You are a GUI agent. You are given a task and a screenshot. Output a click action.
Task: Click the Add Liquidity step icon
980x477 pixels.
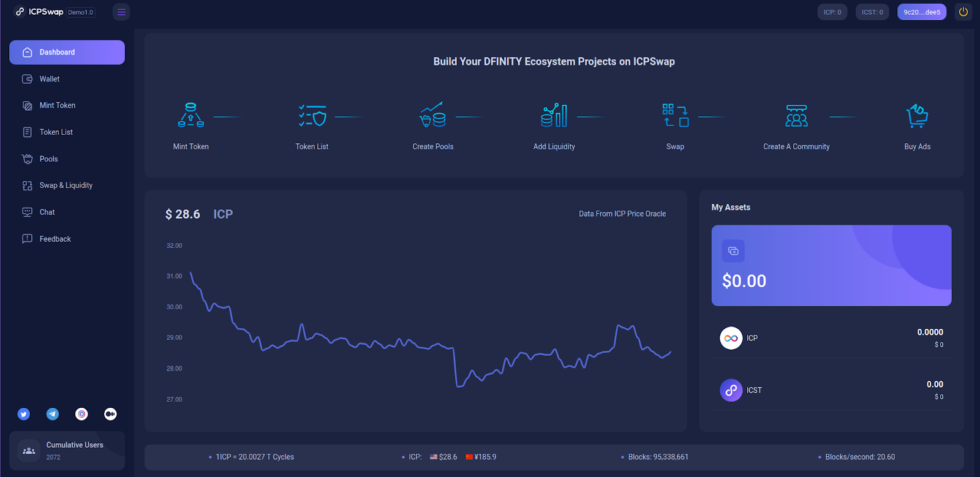554,115
